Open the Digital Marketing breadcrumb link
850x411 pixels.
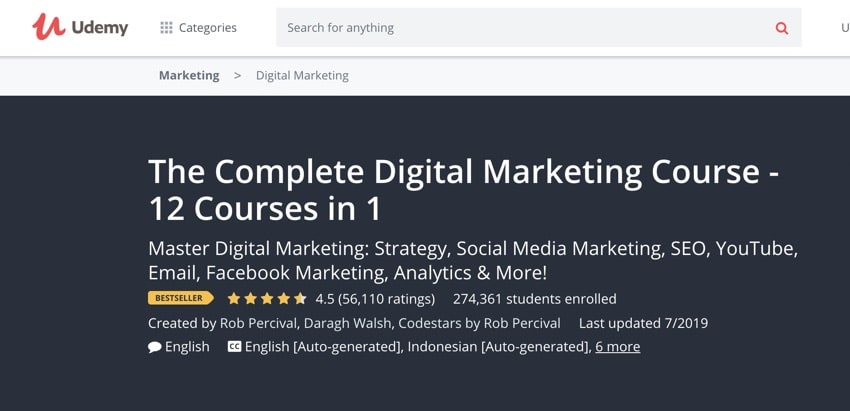pos(302,75)
